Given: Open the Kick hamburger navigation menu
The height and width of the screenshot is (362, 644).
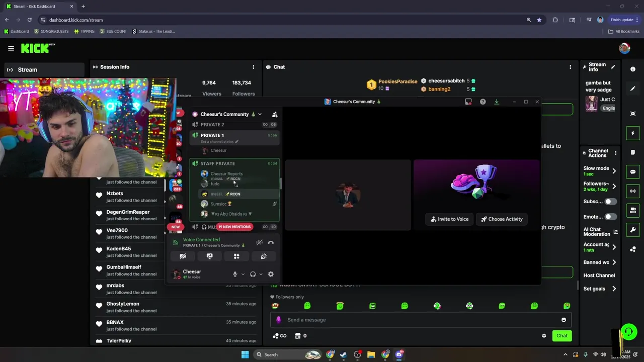Looking at the screenshot, I should tap(11, 48).
